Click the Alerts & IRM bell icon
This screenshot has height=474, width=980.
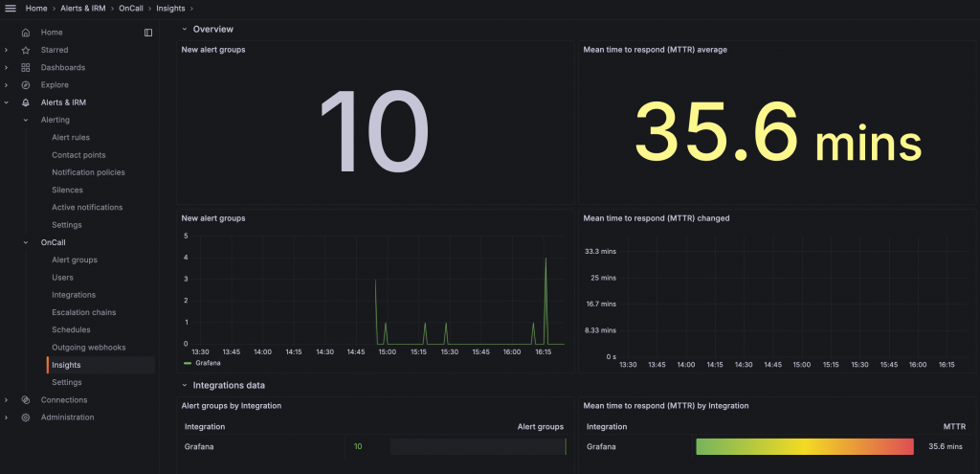(x=26, y=102)
